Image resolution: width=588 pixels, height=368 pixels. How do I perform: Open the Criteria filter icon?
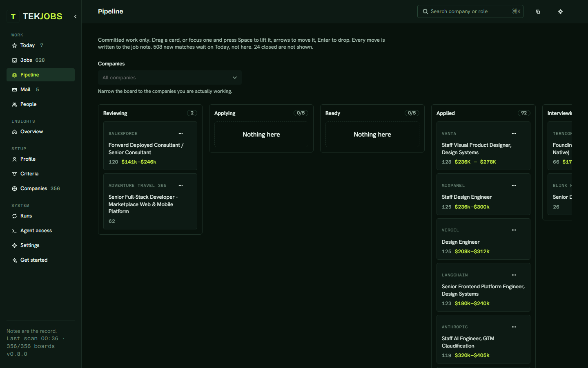click(x=14, y=174)
